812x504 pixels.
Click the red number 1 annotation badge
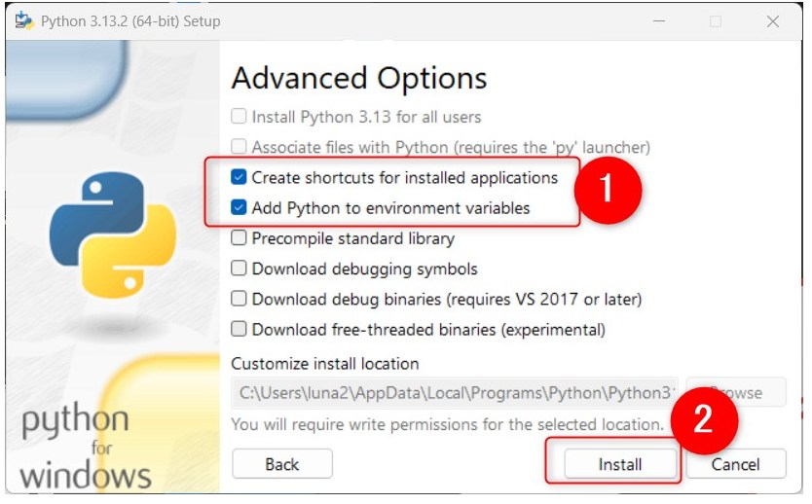[x=608, y=190]
